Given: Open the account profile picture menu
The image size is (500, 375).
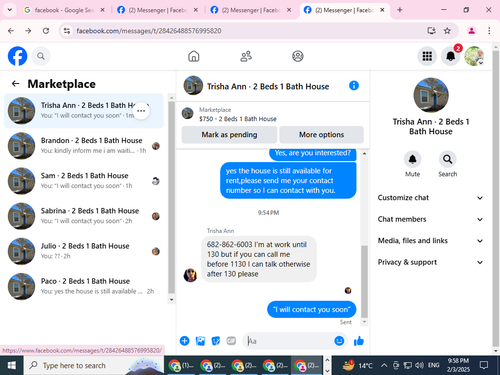Looking at the screenshot, I should [474, 56].
